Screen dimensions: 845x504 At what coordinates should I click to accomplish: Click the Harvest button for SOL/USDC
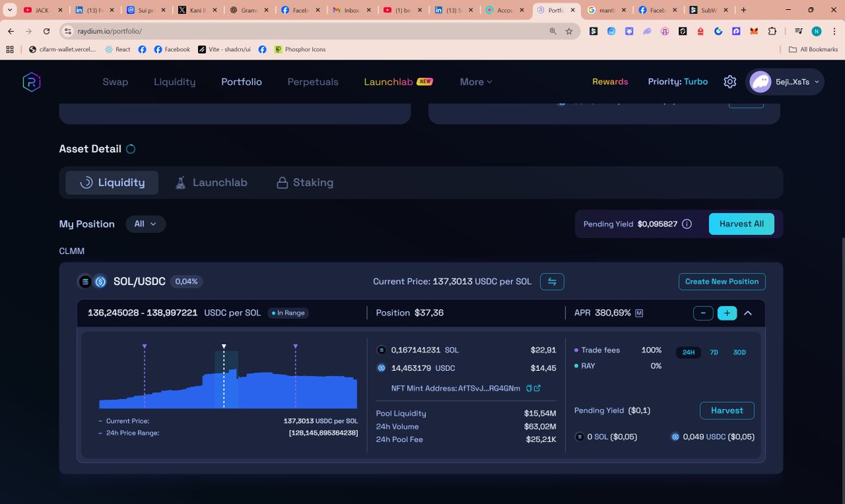pyautogui.click(x=727, y=410)
